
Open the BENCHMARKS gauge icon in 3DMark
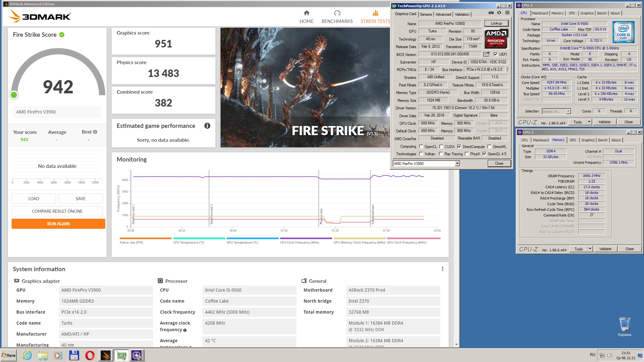coord(337,13)
